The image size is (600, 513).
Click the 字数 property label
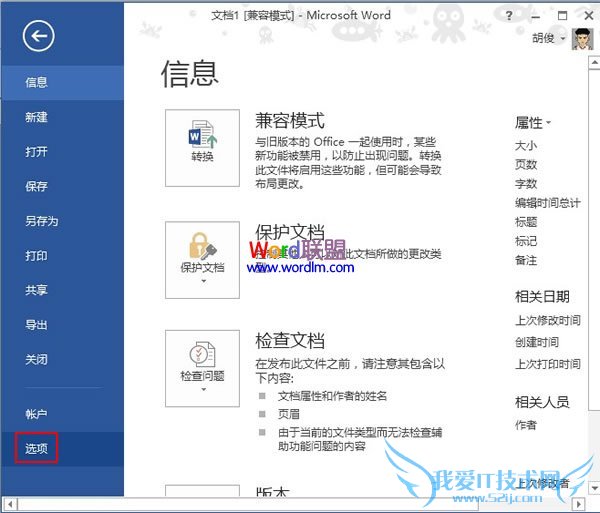pyautogui.click(x=526, y=184)
